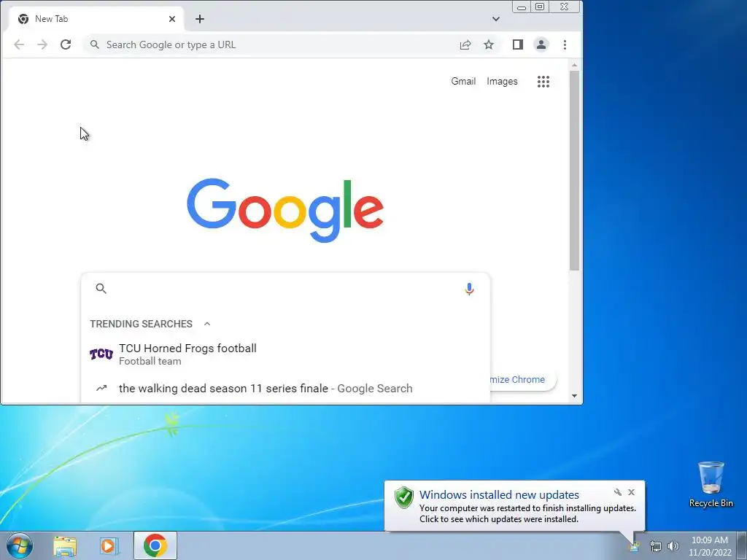Viewport: 747px width, 560px height.
Task: Bookmark this tab with the star icon
Action: [489, 44]
